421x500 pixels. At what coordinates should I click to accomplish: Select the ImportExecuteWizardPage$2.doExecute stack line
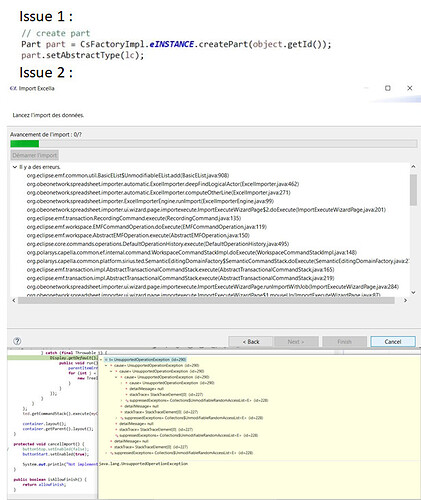pos(206,210)
